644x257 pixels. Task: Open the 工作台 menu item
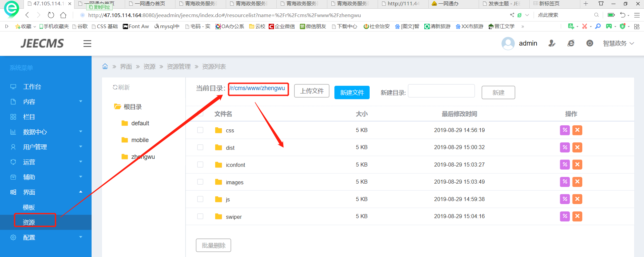(x=46, y=86)
